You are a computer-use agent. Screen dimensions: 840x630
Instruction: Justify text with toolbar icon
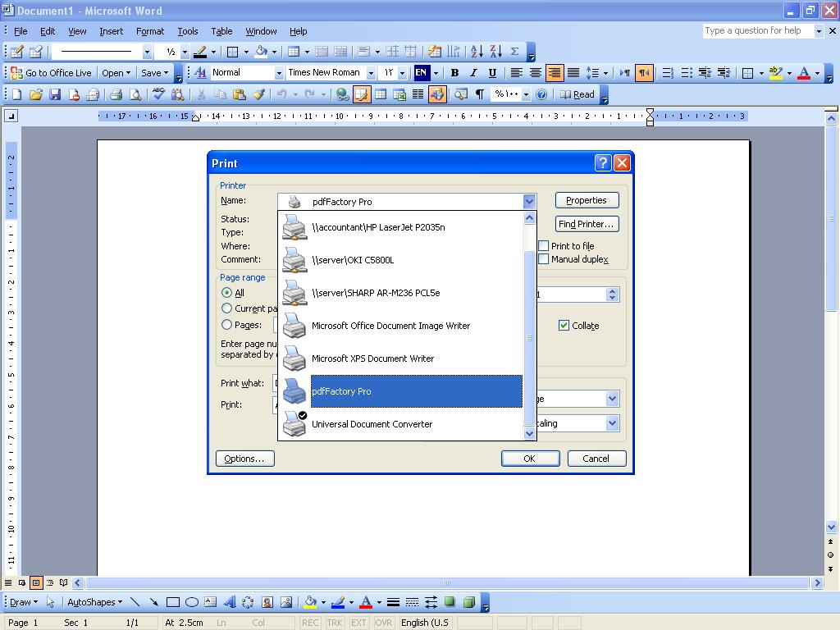(573, 73)
